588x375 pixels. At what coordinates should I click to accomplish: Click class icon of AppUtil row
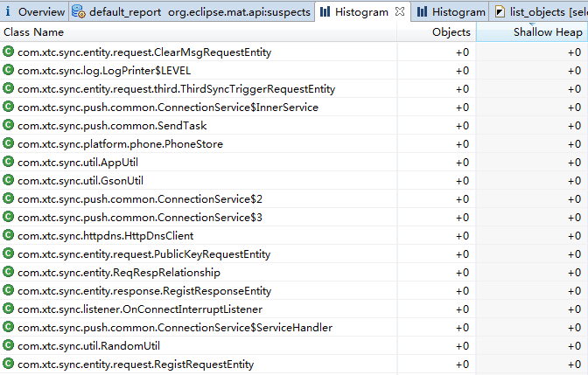coord(8,162)
